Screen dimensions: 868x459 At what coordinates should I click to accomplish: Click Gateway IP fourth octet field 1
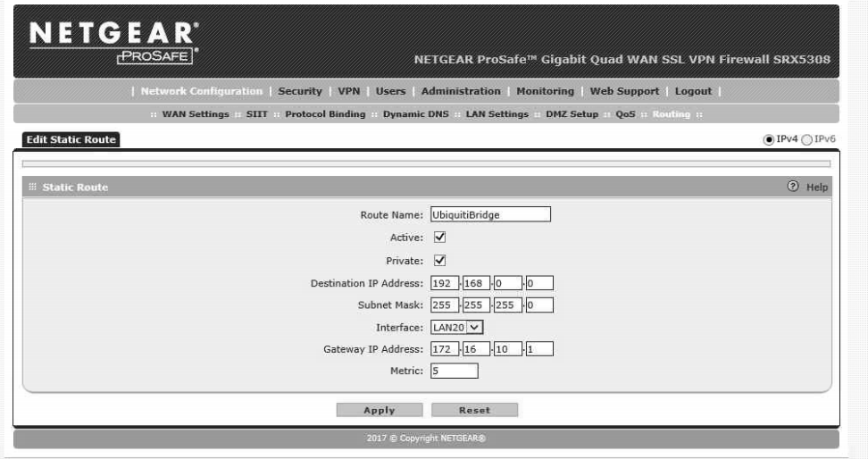coord(539,349)
